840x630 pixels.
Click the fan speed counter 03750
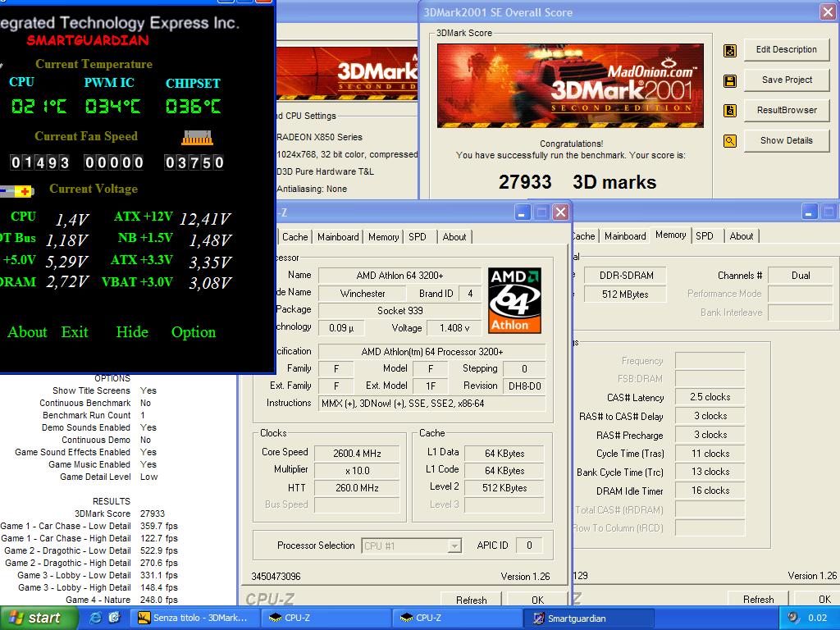pyautogui.click(x=194, y=162)
